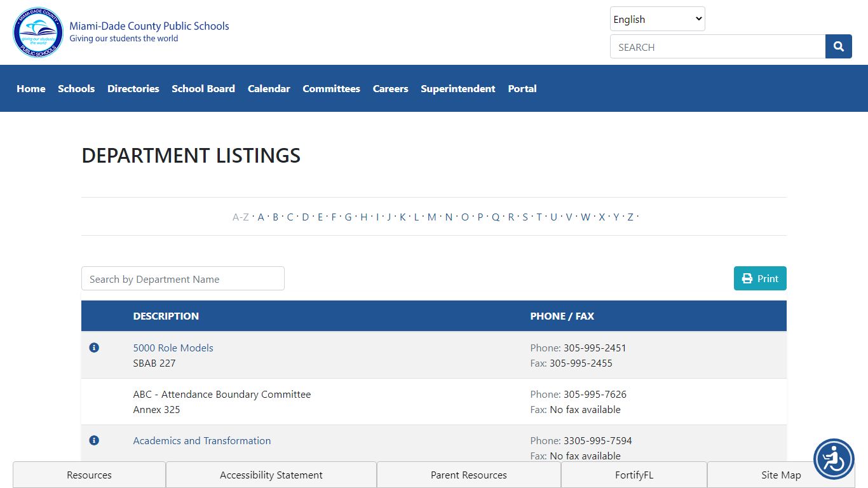
Task: Filter departments by letter A
Action: (x=261, y=217)
